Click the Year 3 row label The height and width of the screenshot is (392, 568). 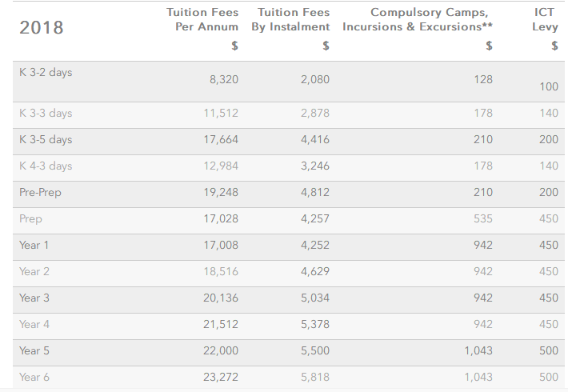pyautogui.click(x=34, y=298)
